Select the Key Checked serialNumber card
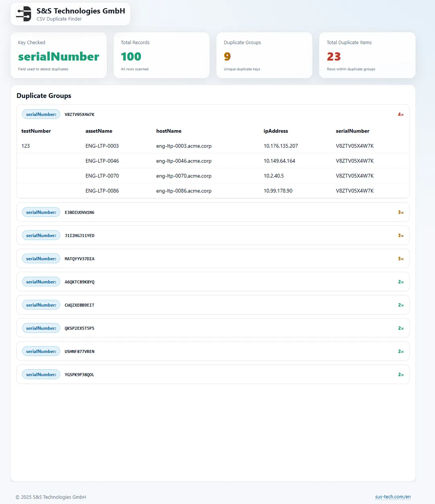The height and width of the screenshot is (504, 435). (x=58, y=55)
